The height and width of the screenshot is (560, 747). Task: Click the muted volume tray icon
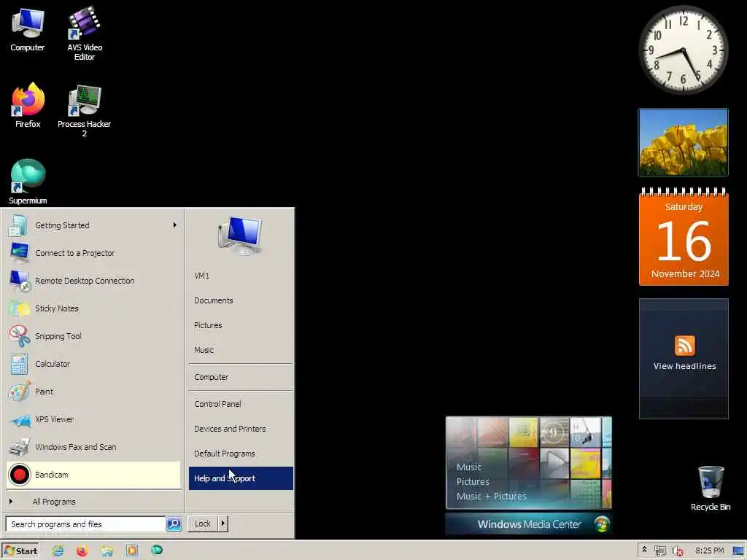click(x=677, y=551)
